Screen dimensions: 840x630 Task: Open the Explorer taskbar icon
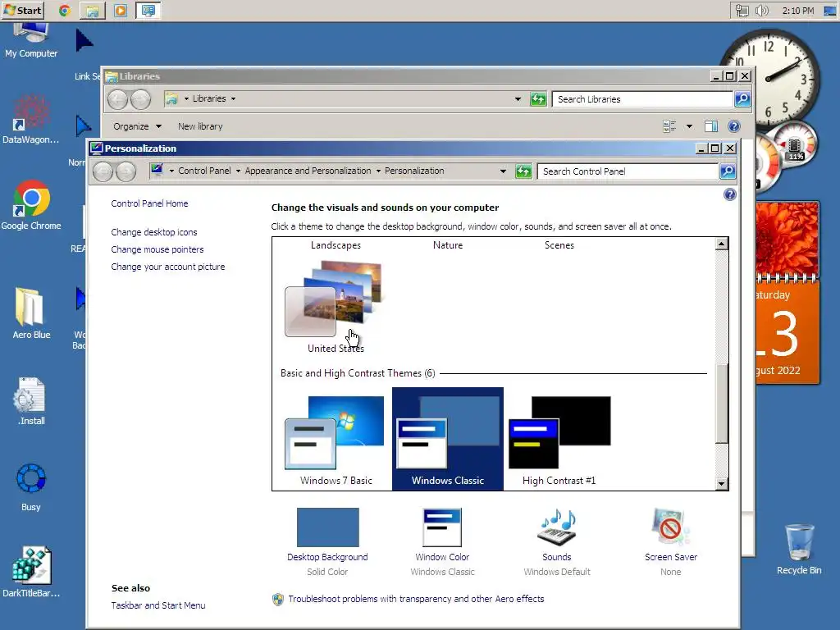click(93, 10)
